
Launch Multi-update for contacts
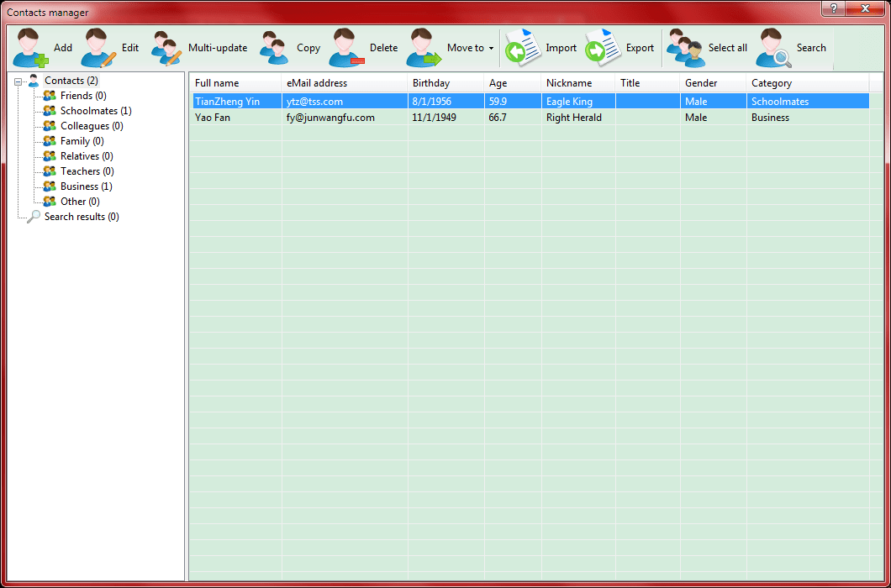click(x=199, y=48)
